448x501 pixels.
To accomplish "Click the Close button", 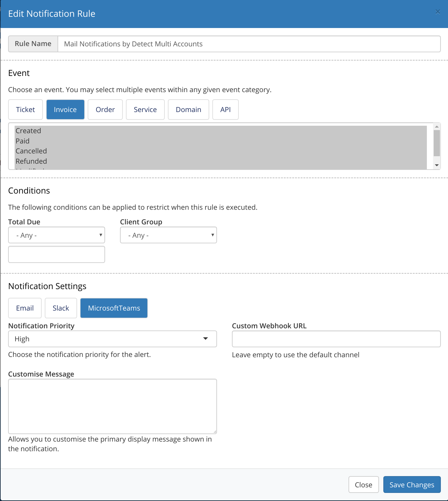I will (x=364, y=485).
